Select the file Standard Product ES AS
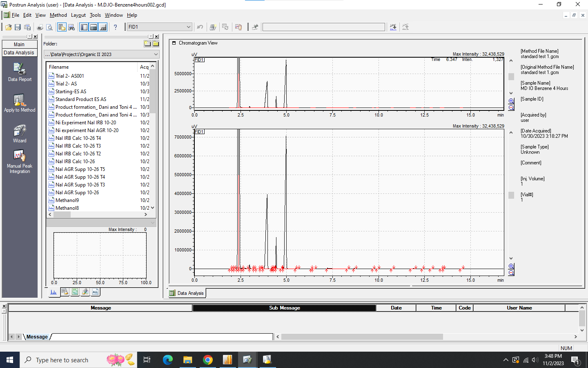The width and height of the screenshot is (588, 368). click(81, 99)
